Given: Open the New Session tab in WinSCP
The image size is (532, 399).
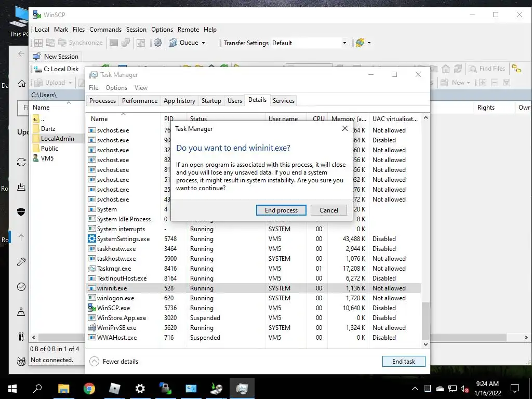Looking at the screenshot, I should click(55, 56).
